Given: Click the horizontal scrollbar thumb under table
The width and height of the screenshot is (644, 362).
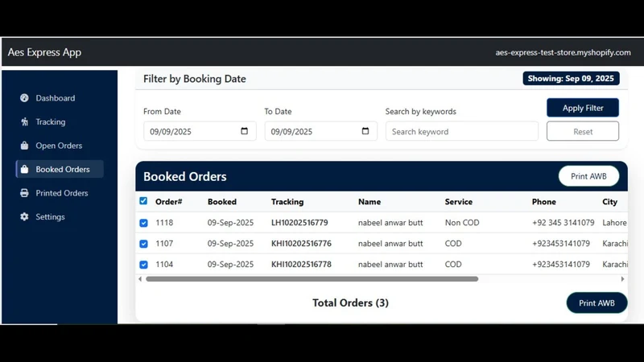Looking at the screenshot, I should click(x=312, y=279).
